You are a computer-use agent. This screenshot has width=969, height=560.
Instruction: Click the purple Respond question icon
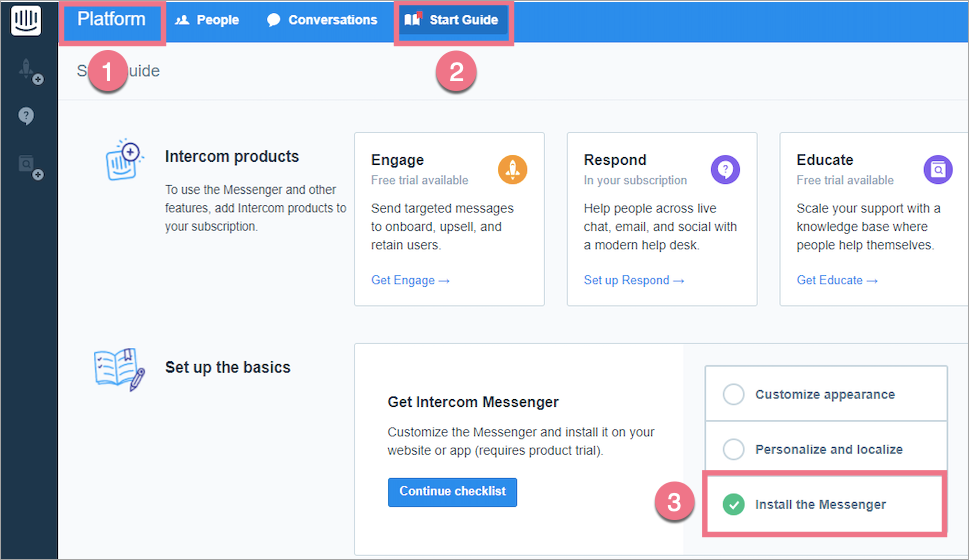click(x=725, y=169)
